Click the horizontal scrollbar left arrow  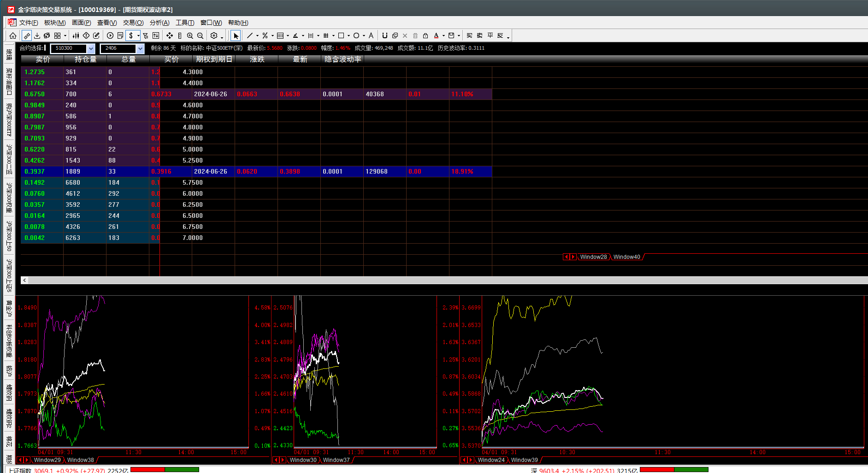point(24,280)
